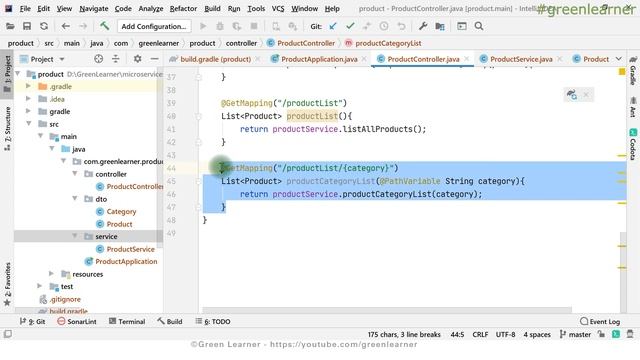Open the Terminal tool window
The height and width of the screenshot is (360, 640).
[127, 322]
